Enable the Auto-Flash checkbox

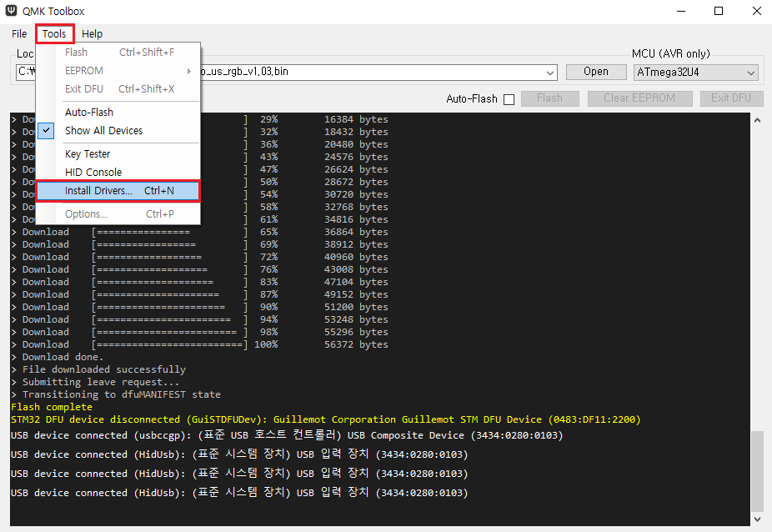509,99
